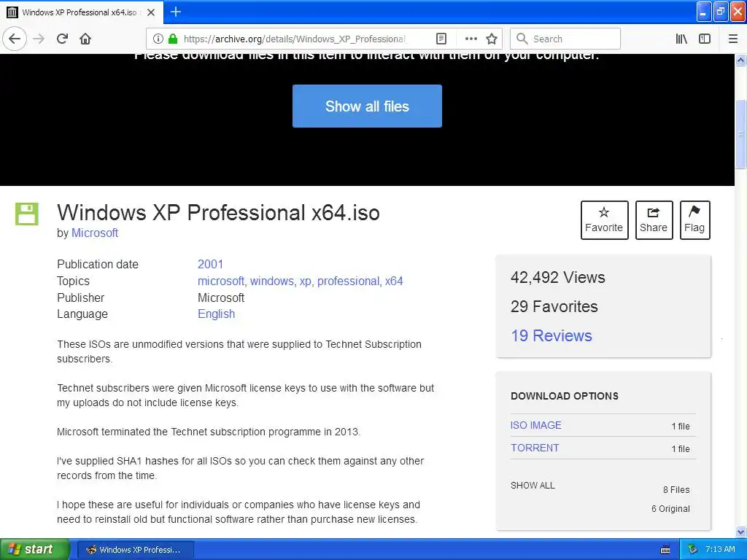747x560 pixels.
Task: Open the x64 topic link
Action: pos(394,281)
